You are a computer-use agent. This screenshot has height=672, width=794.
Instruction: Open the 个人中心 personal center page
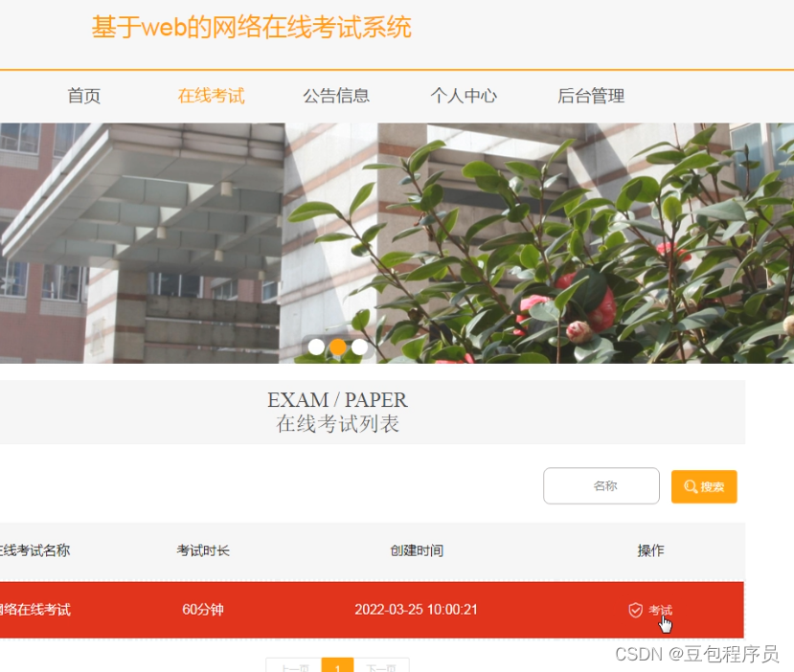coord(464,96)
